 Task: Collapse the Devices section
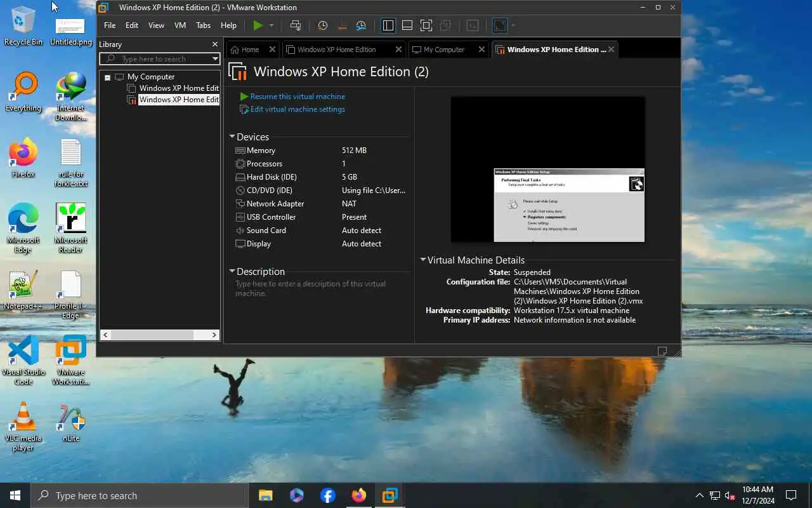click(x=232, y=137)
